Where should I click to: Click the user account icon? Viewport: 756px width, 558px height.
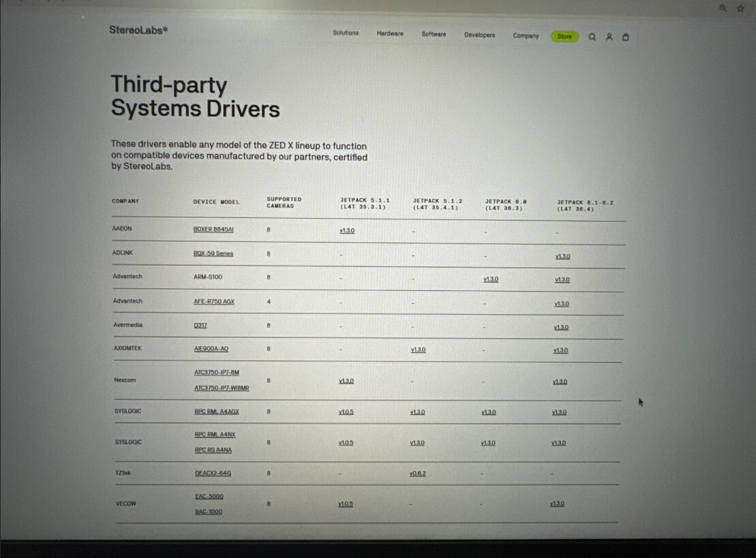click(609, 37)
